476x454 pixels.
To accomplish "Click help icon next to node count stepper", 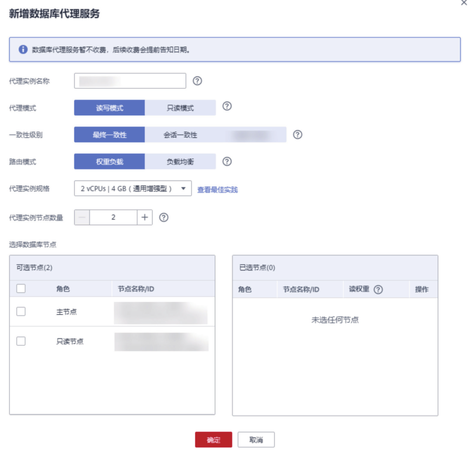I will pyautogui.click(x=163, y=217).
